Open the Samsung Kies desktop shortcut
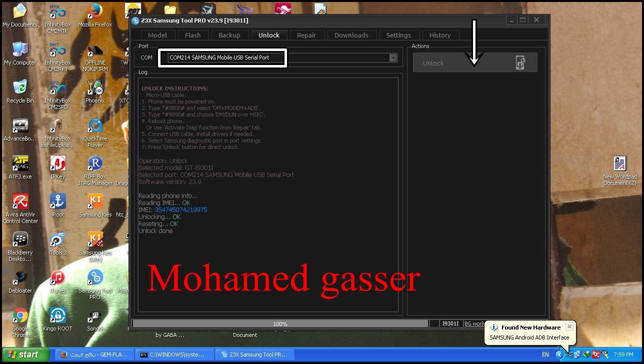This screenshot has width=644, height=364. click(x=95, y=205)
